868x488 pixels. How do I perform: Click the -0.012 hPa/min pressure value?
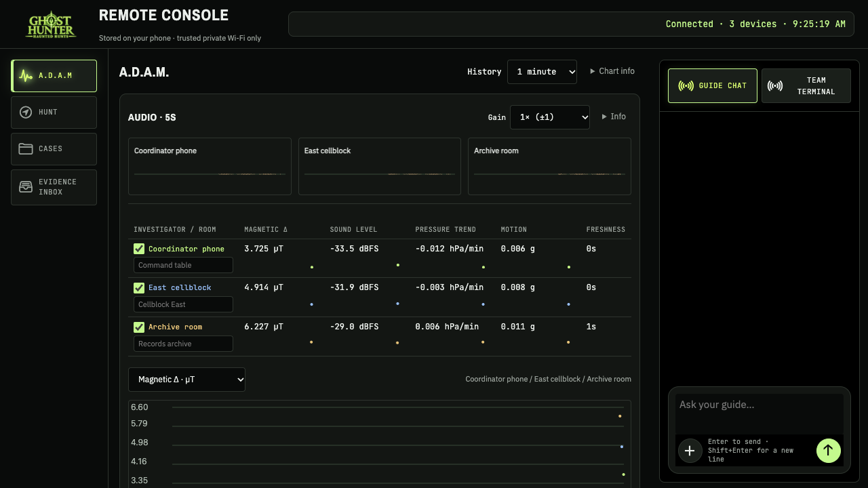pyautogui.click(x=450, y=249)
